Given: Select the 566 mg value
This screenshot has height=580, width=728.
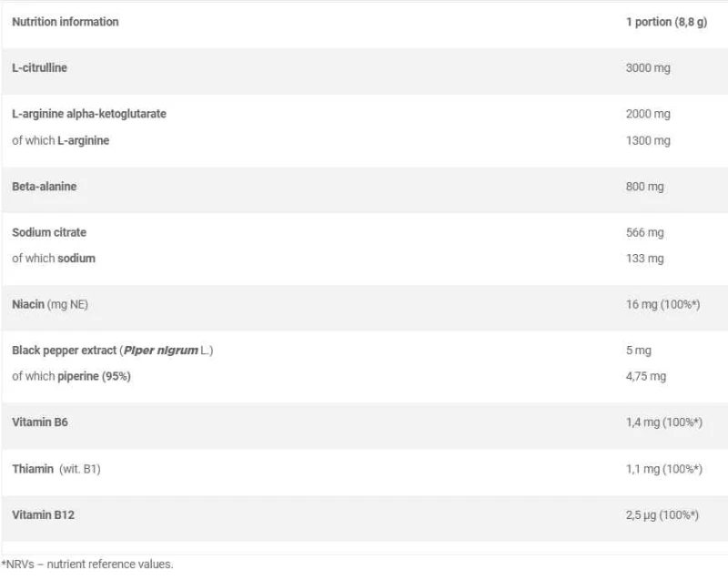Looking at the screenshot, I should 645,232.
